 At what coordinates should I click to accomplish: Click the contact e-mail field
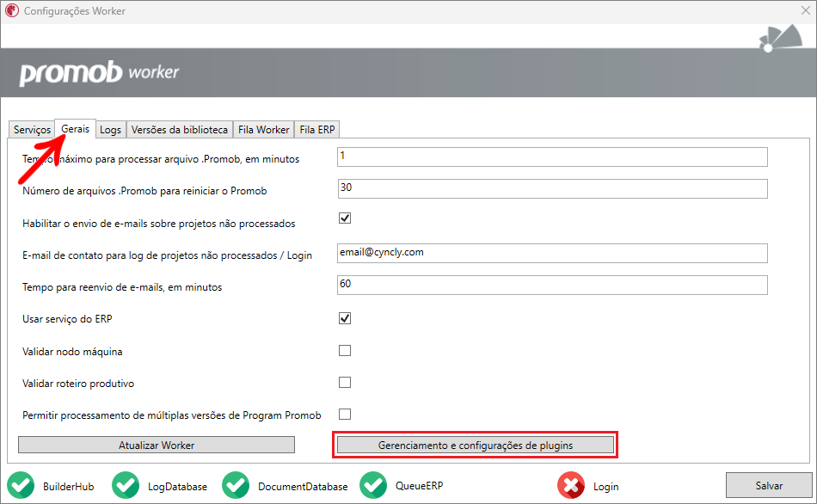coord(552,254)
